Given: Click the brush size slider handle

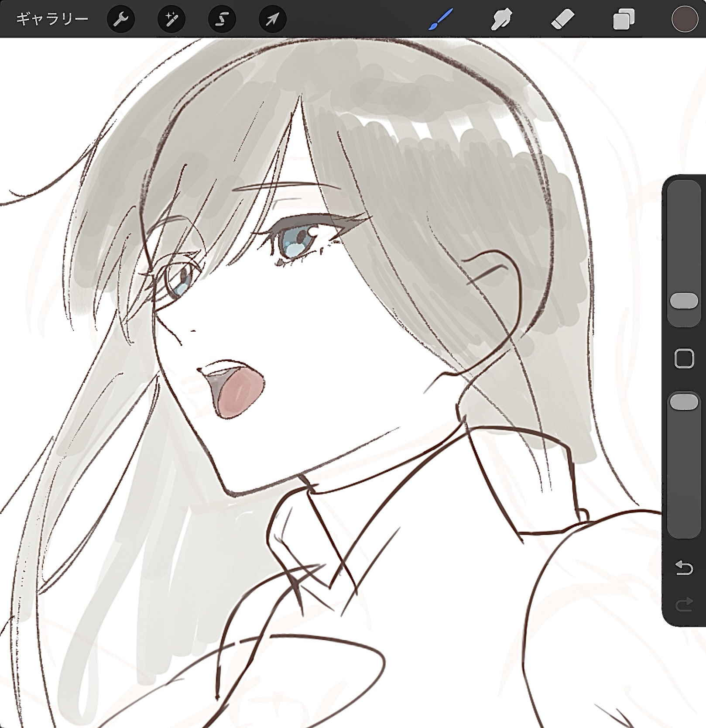Looking at the screenshot, I should (684, 301).
